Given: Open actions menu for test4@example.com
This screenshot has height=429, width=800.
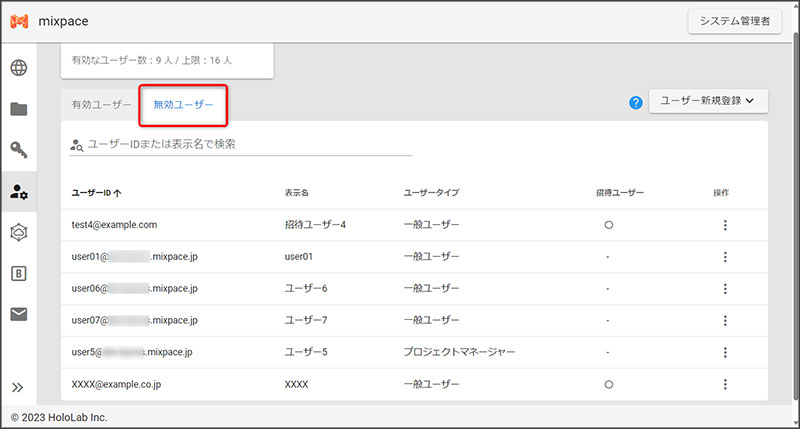Looking at the screenshot, I should pyautogui.click(x=725, y=225).
